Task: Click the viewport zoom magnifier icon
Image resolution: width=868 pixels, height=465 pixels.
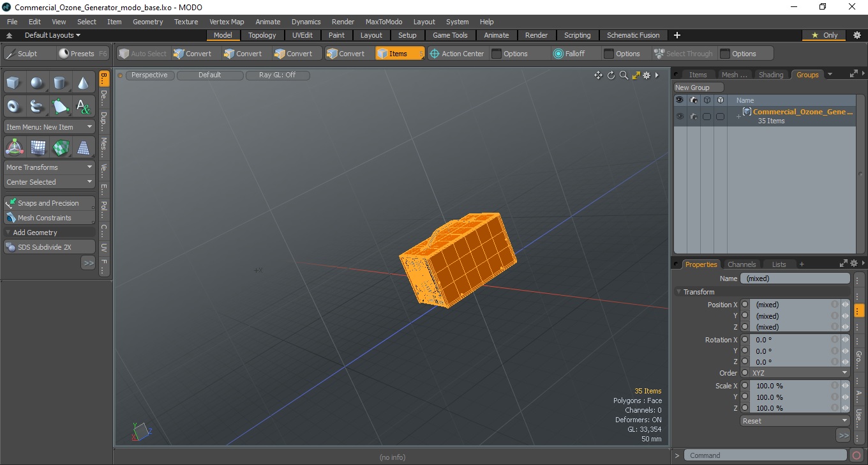Action: [624, 75]
